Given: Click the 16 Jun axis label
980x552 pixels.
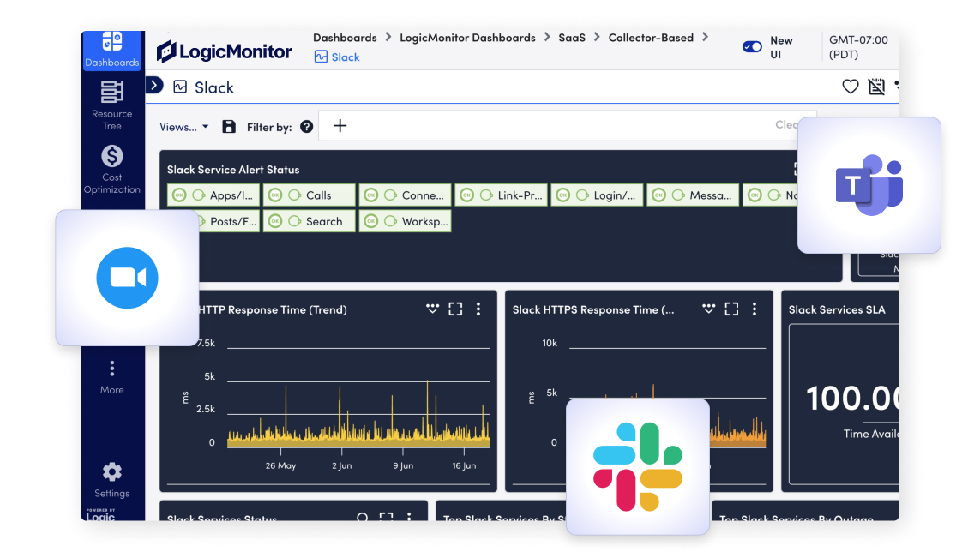Looking at the screenshot, I should (x=465, y=465).
